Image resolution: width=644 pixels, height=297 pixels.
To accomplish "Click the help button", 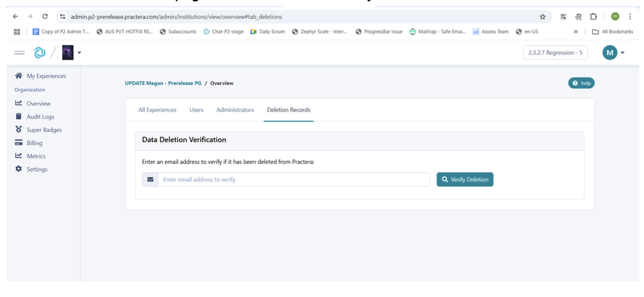I will coord(581,83).
